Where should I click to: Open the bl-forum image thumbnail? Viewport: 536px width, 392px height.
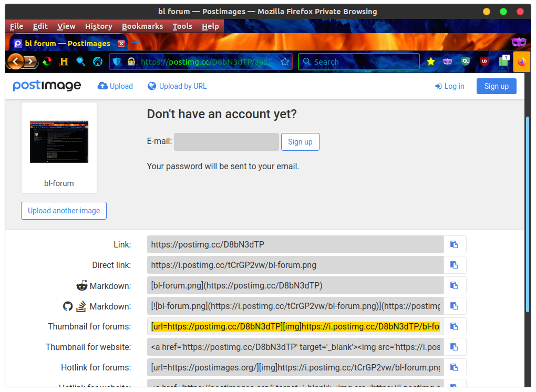coord(59,141)
